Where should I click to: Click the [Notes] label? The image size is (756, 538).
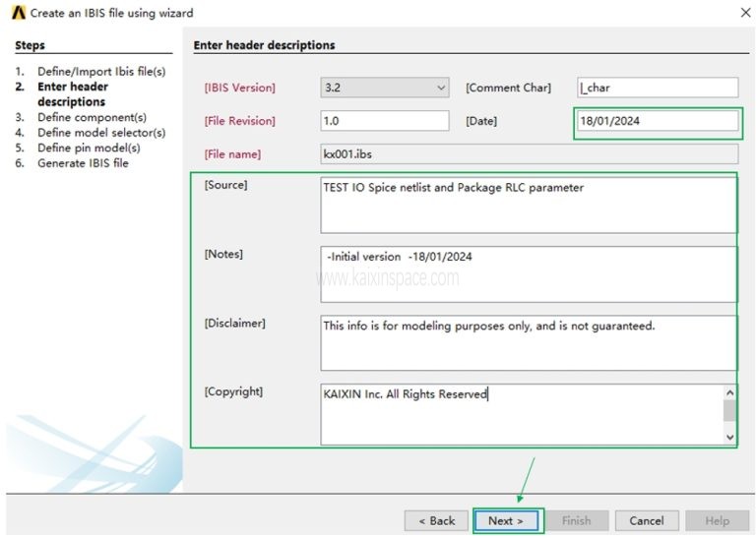223,254
